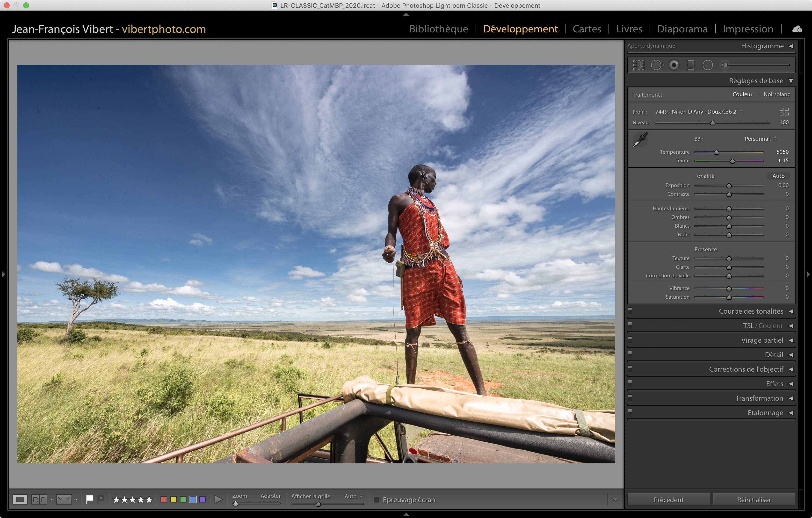Activate the spot removal tool
This screenshot has height=518, width=812.
click(656, 65)
